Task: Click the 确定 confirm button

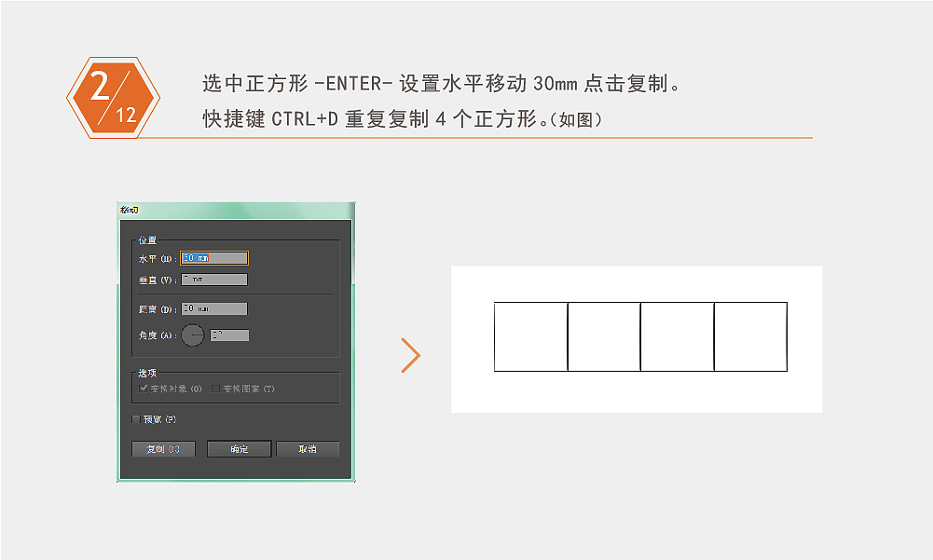Action: [x=238, y=448]
